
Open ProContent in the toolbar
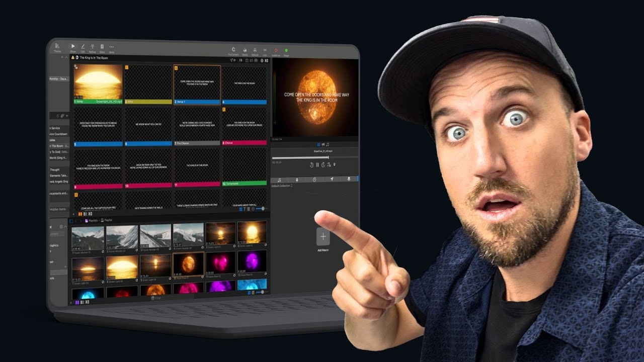233,51
